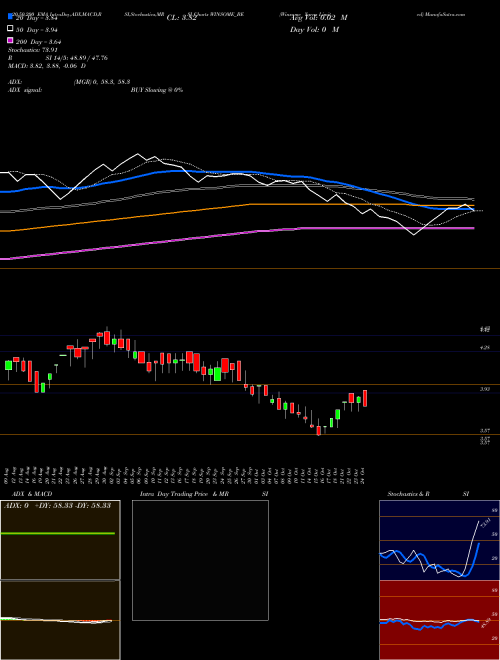Image resolution: width=500 pixels, height=660 pixels.
Task: Click the 'Stochastics & R' panel title
Action: pyautogui.click(x=408, y=494)
